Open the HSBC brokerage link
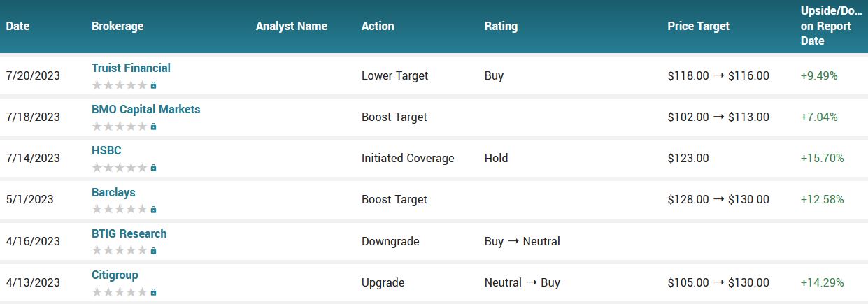 [106, 150]
